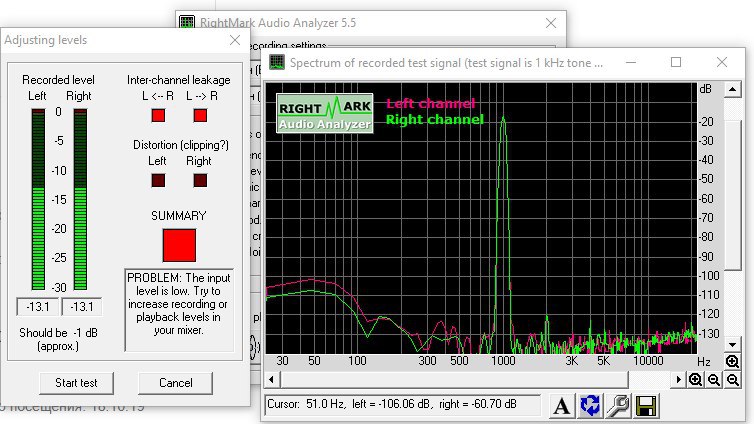The image size is (754, 424).
Task: Click the PROBLEM input level message box
Action: click(179, 310)
